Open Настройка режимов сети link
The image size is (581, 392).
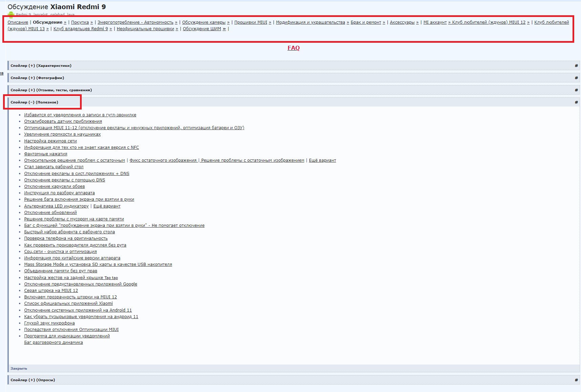51,141
